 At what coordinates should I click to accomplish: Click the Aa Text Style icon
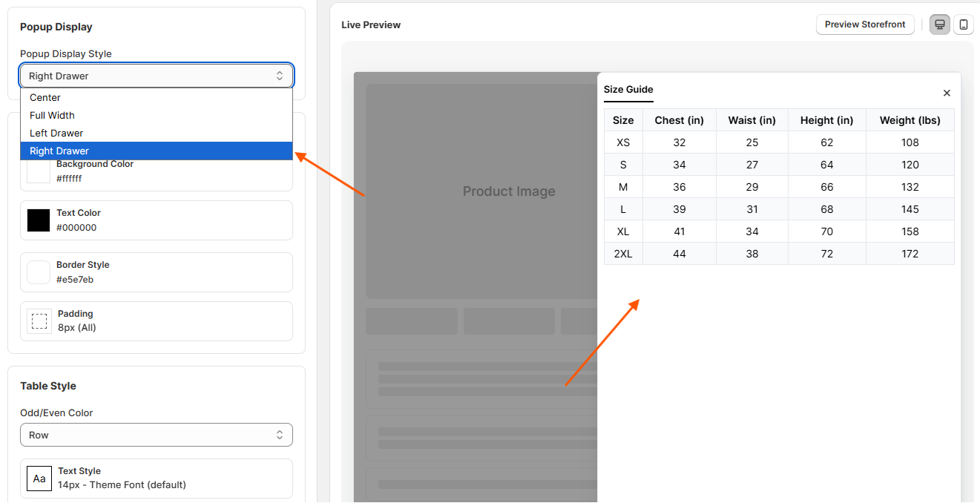tap(39, 479)
